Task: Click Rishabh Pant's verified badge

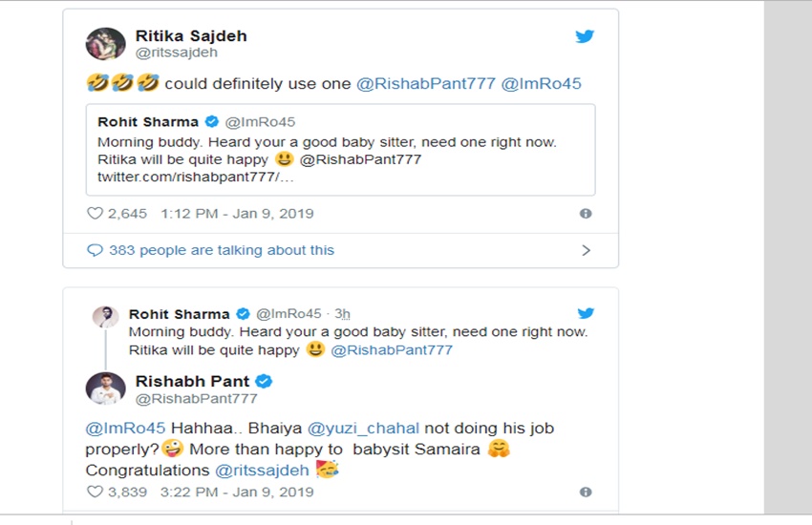Action: (x=264, y=382)
